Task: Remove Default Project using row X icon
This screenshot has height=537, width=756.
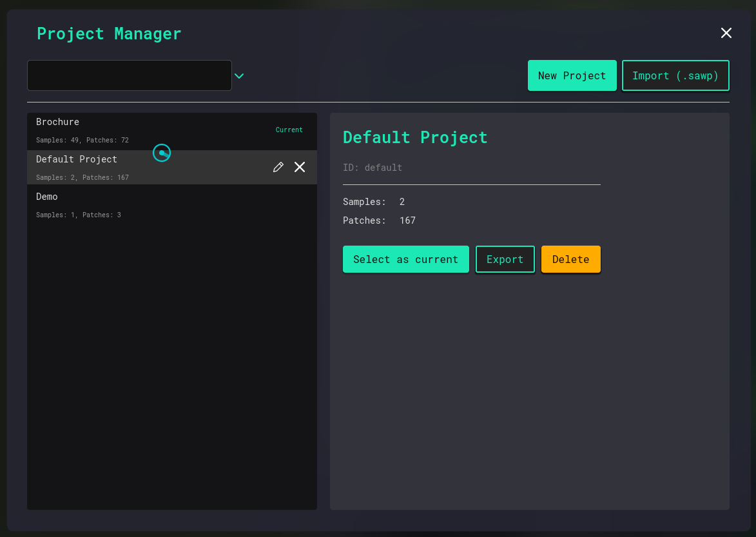Action: 300,167
